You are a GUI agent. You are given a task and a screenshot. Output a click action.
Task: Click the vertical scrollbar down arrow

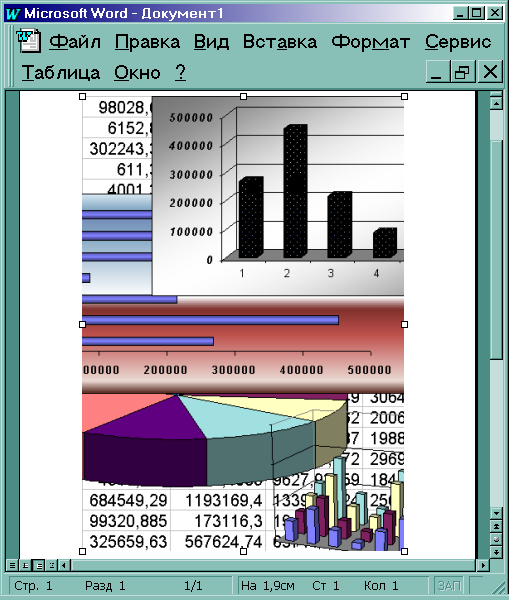tap(496, 513)
